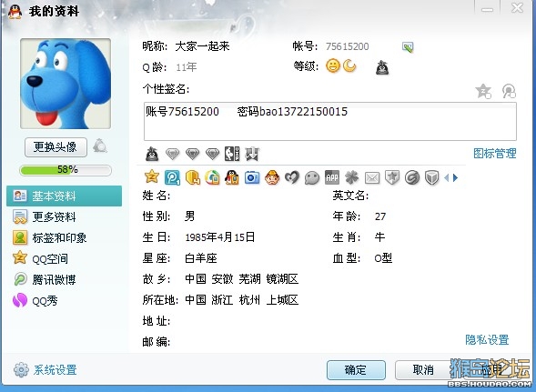Click the sun level icon

point(332,65)
